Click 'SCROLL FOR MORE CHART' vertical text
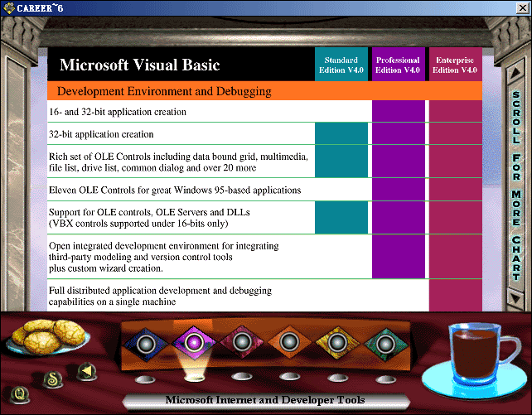 tap(516, 186)
